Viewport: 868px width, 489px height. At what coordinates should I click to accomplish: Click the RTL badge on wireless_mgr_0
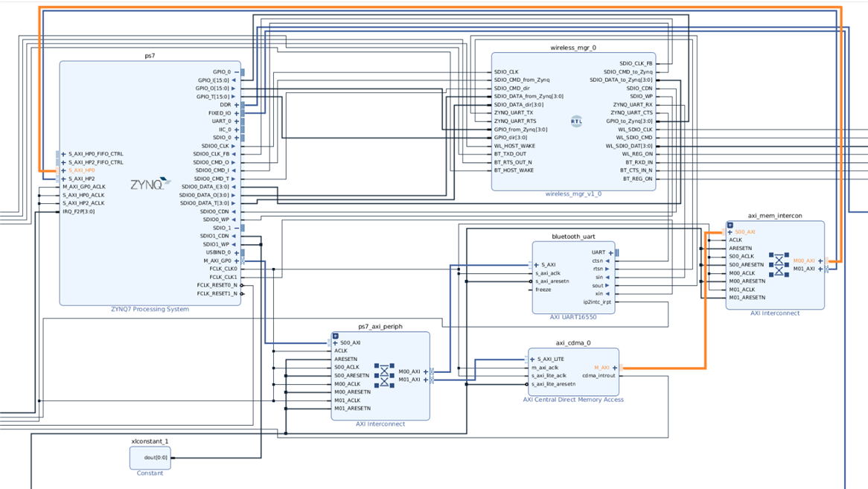(576, 121)
